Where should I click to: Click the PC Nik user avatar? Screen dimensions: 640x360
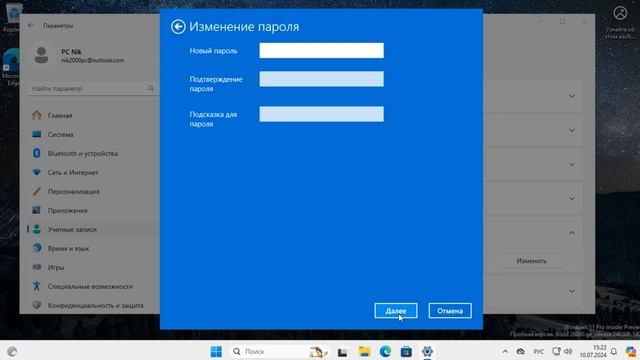pos(42,55)
